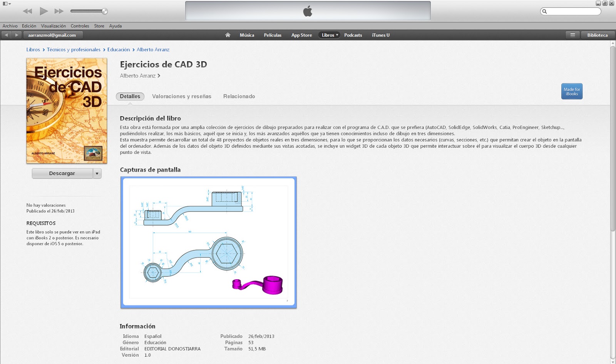Switch to Biblioteca

coord(597,35)
